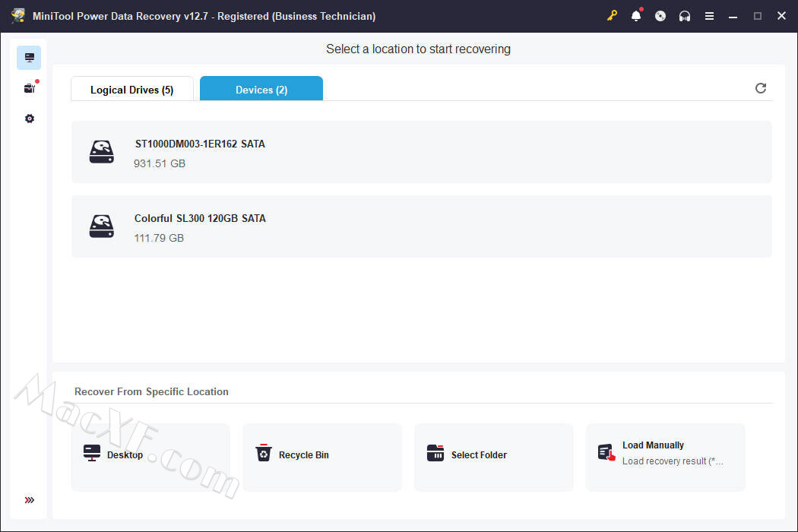Open the hamburger menu
This screenshot has height=532, width=798.
pyautogui.click(x=709, y=16)
